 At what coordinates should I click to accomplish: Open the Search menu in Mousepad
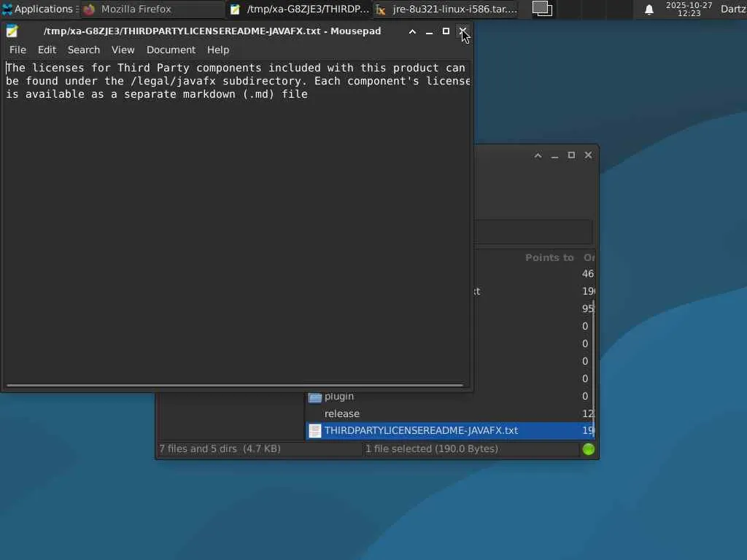tap(84, 50)
